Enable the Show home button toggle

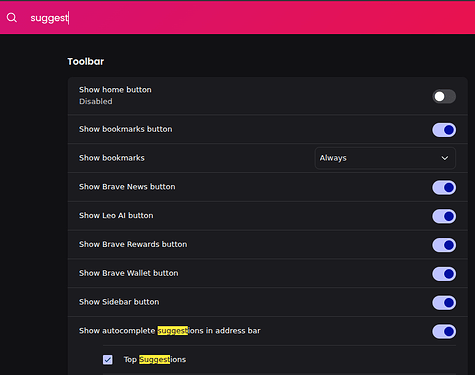coord(444,96)
